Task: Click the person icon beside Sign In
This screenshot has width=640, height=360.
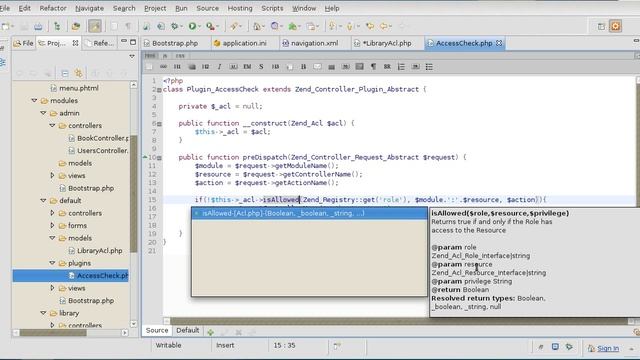Action: 591,348
